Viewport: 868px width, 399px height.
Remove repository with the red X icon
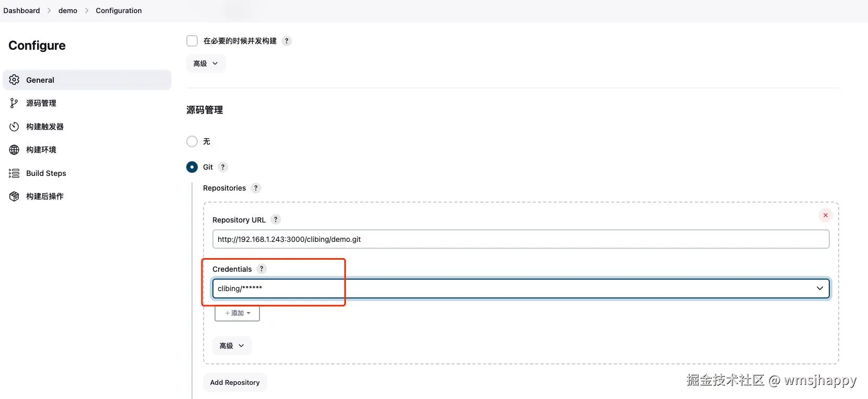tap(825, 215)
